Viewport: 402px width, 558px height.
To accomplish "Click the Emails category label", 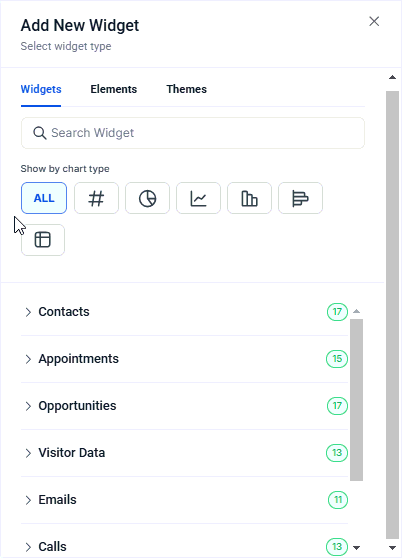I will click(57, 500).
